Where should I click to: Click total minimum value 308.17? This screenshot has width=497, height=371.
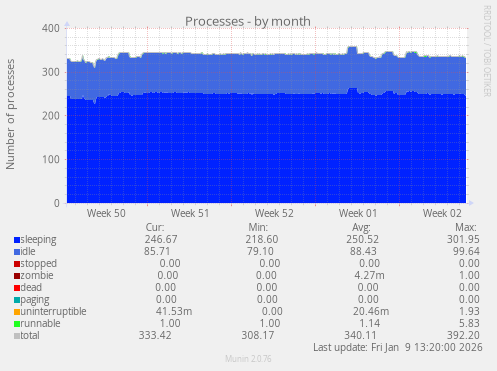pyautogui.click(x=258, y=335)
